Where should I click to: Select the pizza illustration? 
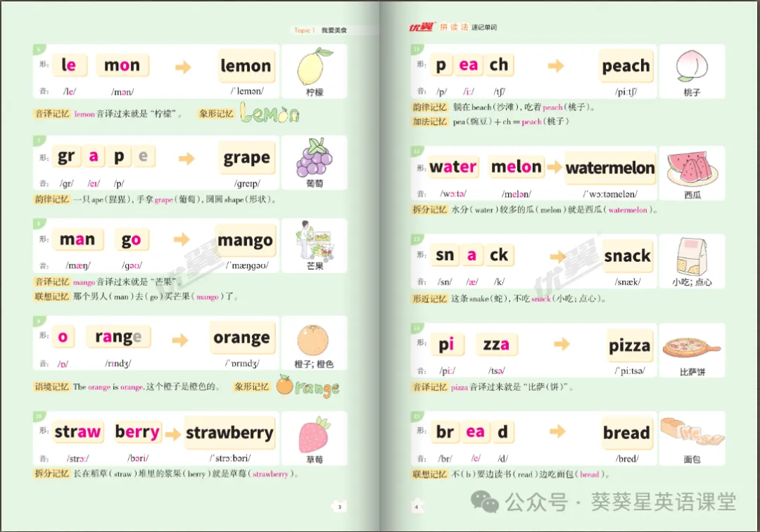click(691, 348)
